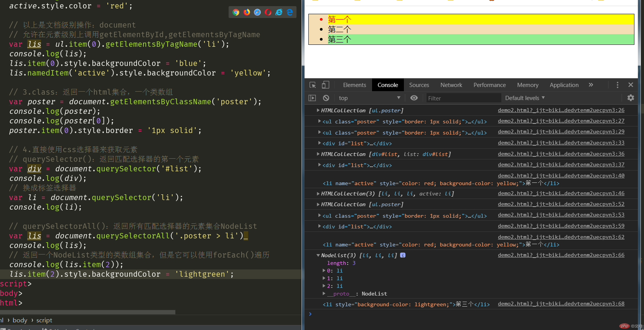Image resolution: width=644 pixels, height=330 pixels.
Task: Open source link demo2.html line 40
Action: pyautogui.click(x=561, y=176)
